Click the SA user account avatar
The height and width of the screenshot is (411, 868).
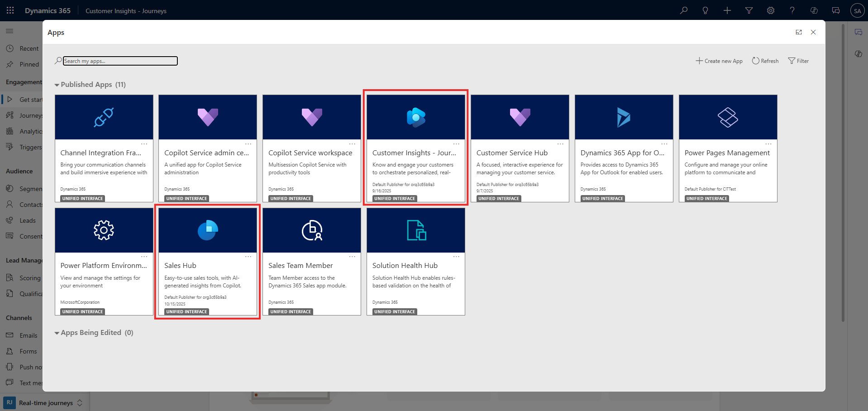pyautogui.click(x=857, y=11)
